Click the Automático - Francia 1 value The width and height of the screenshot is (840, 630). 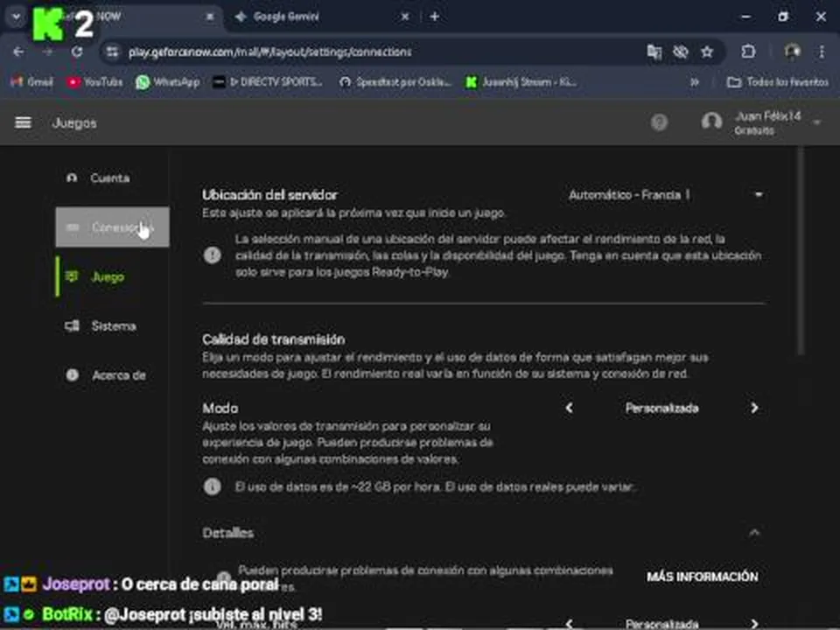click(x=629, y=194)
